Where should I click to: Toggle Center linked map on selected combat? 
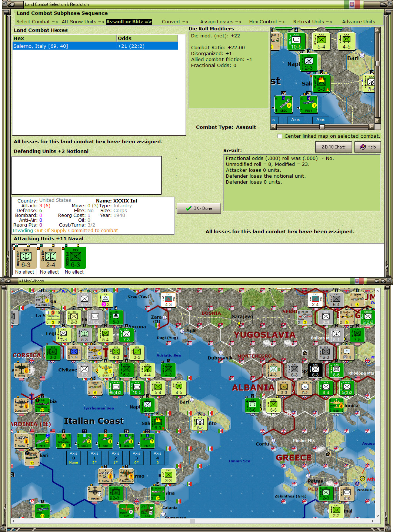(x=280, y=136)
